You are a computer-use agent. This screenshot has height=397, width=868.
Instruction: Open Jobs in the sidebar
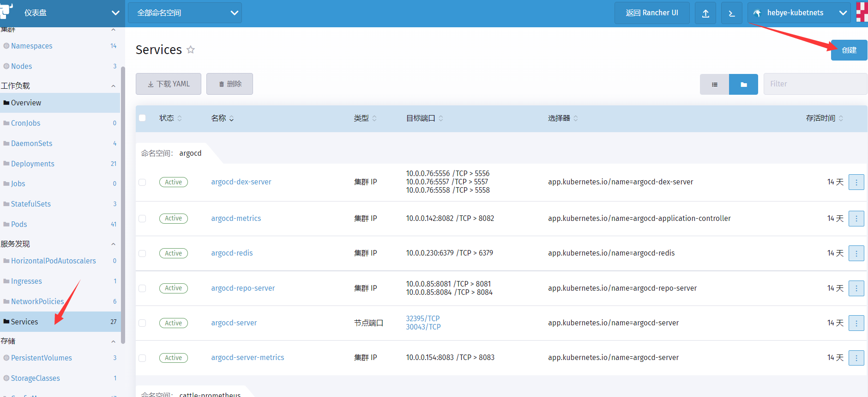pyautogui.click(x=18, y=183)
